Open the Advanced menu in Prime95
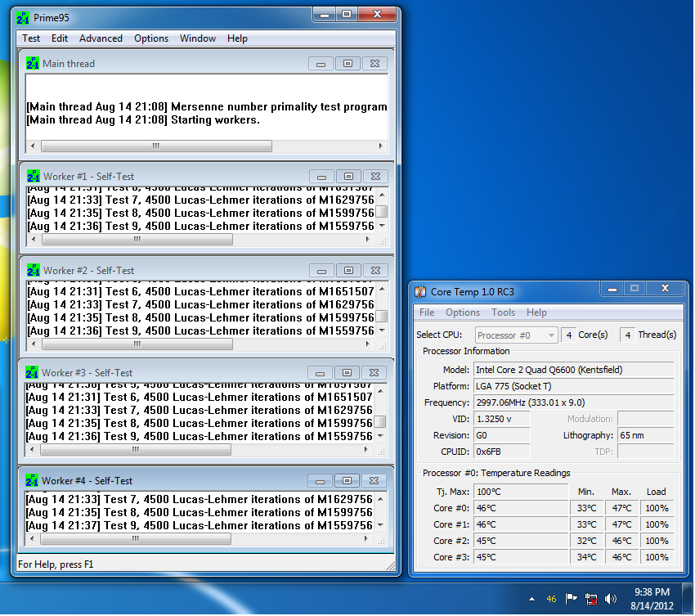695x616 pixels. pyautogui.click(x=101, y=38)
